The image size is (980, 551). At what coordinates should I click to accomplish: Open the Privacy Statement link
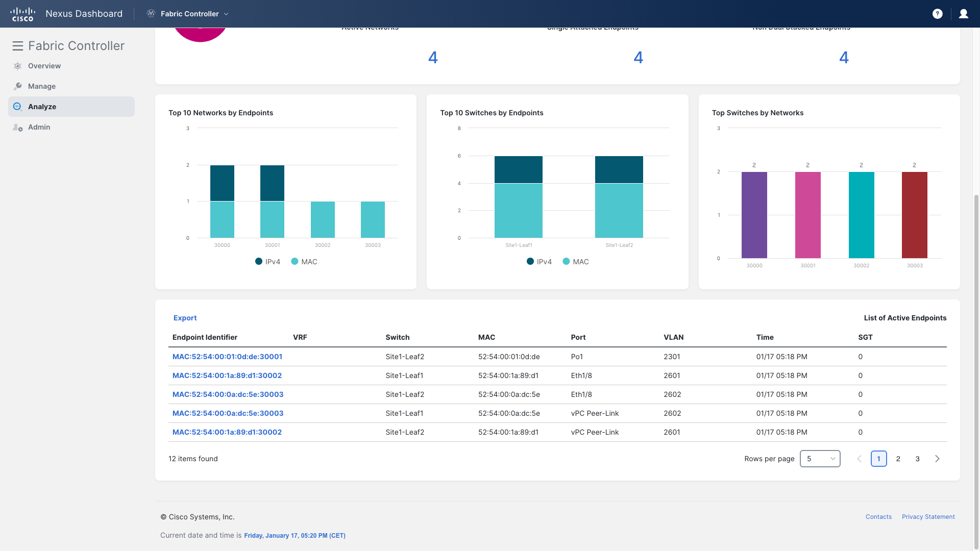928,517
